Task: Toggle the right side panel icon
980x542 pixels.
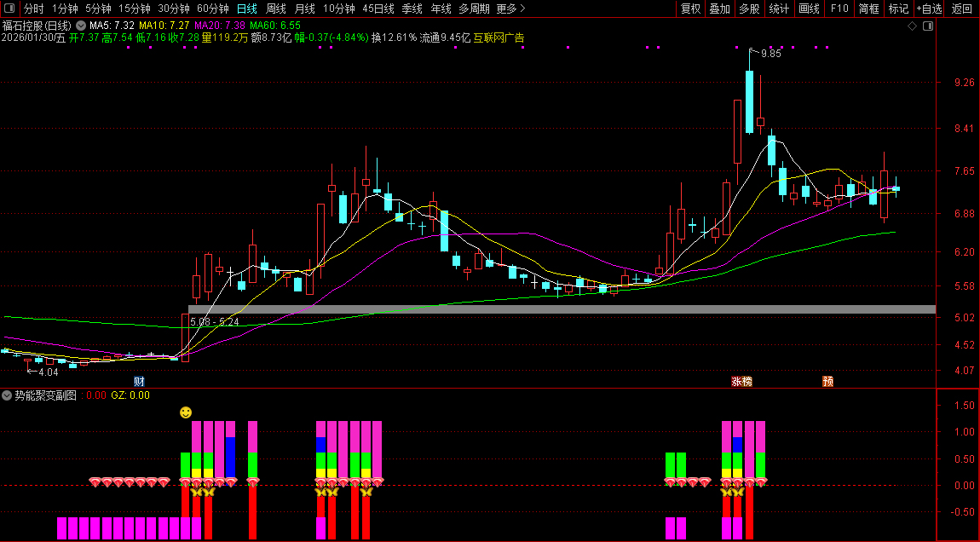Action: [x=928, y=26]
